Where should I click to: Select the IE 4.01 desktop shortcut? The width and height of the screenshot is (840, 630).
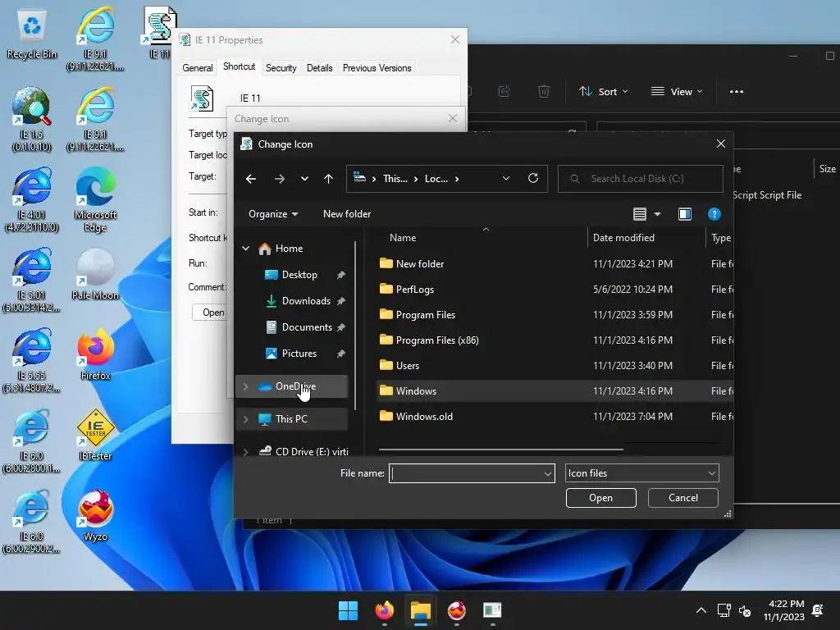tap(32, 199)
